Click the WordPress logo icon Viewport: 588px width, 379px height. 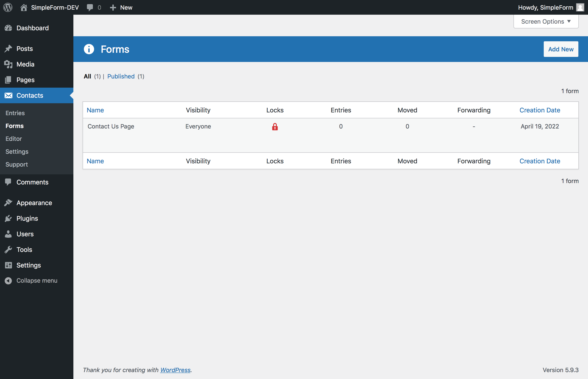pyautogui.click(x=8, y=7)
